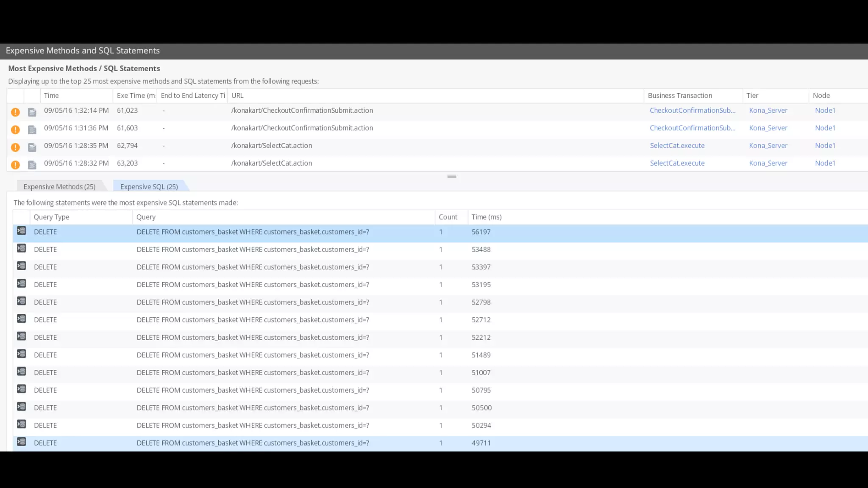This screenshot has height=488, width=868.
Task: Click warning icon for 1:28:32 PM request
Action: [15, 165]
